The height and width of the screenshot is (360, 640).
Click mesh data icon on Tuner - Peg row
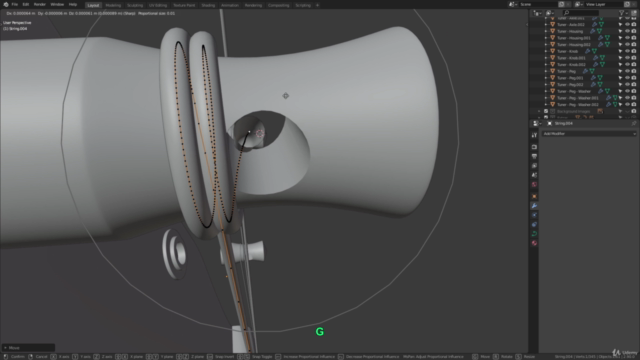(592, 71)
